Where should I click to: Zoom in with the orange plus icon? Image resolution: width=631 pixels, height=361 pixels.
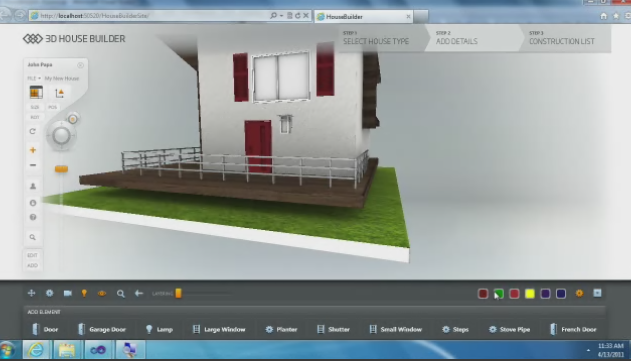coord(33,150)
